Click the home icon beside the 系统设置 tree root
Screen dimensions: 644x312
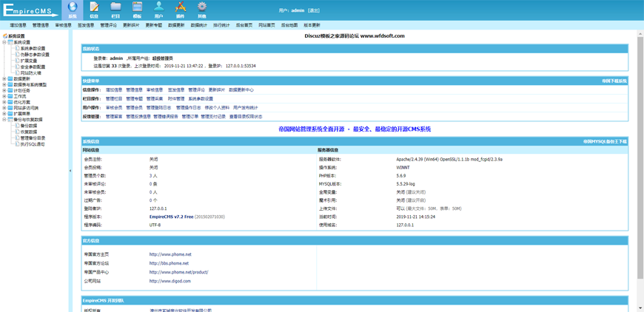point(5,36)
